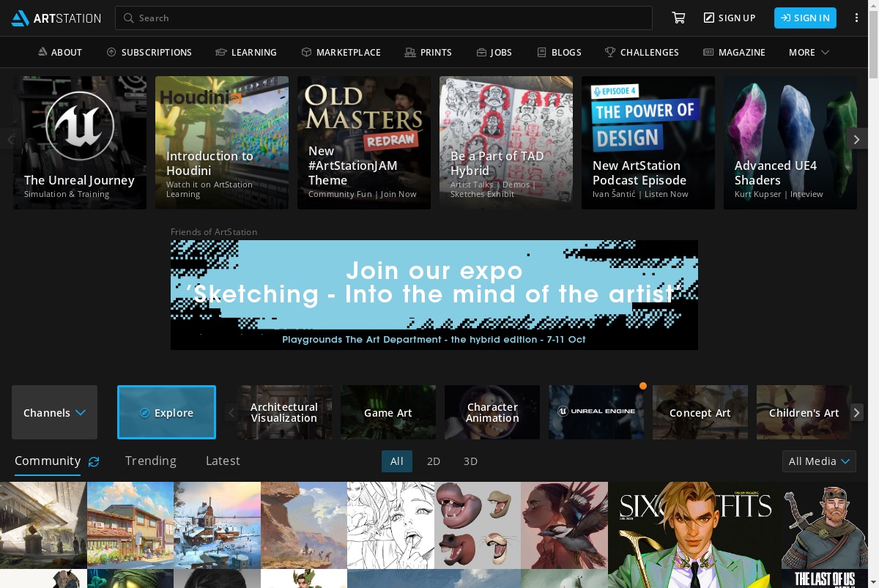Viewport: 879px width, 588px height.
Task: Go to the Challenges page
Action: (642, 53)
